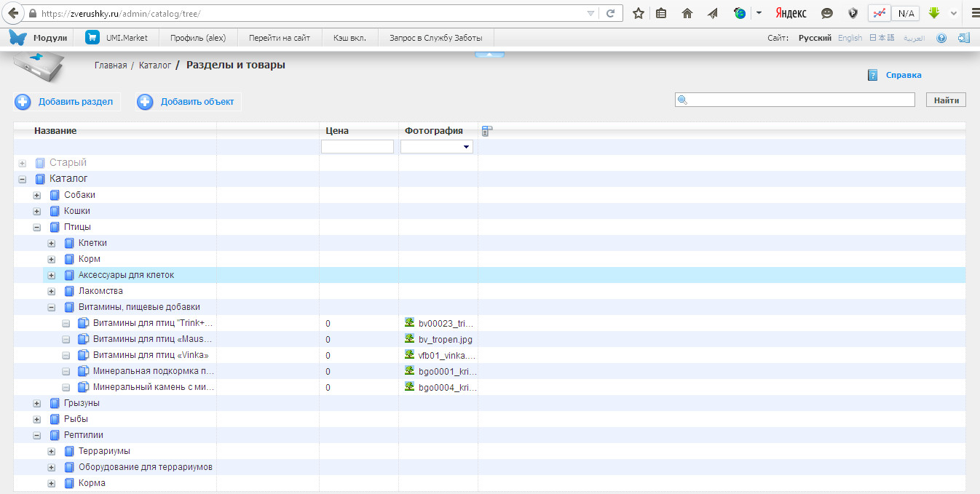The image size is (980, 494).
Task: Reload the page with the refresh icon
Action: pos(609,13)
